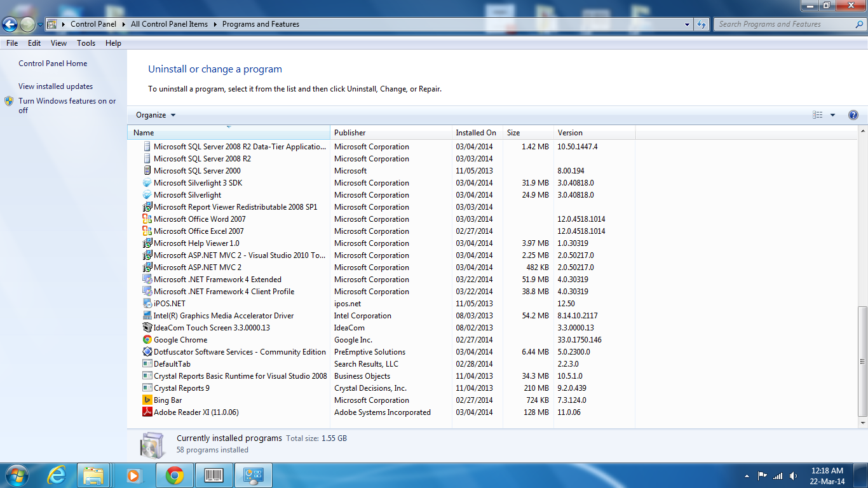Viewport: 868px width, 488px height.
Task: Sort the list by Installed On column
Action: tap(476, 133)
